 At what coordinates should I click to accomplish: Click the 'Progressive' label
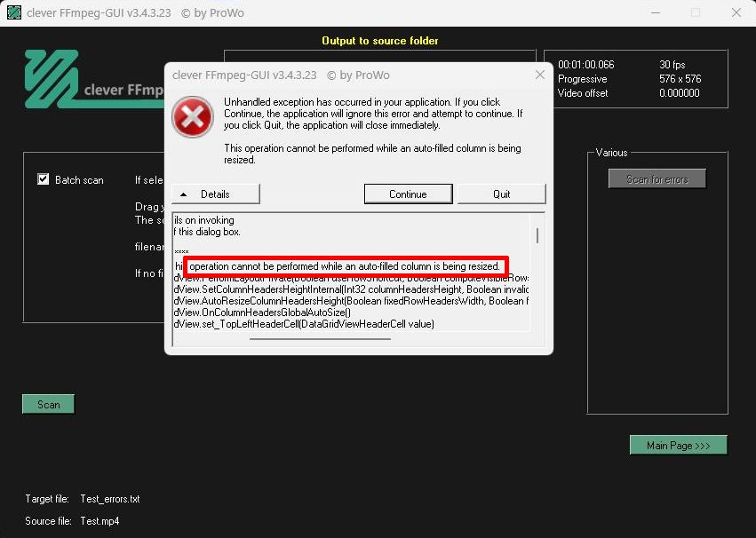pos(582,79)
